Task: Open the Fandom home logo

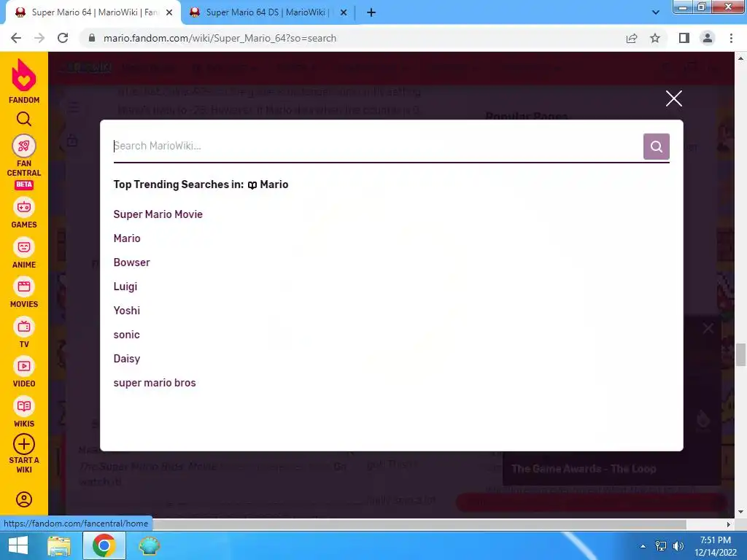Action: click(x=24, y=81)
